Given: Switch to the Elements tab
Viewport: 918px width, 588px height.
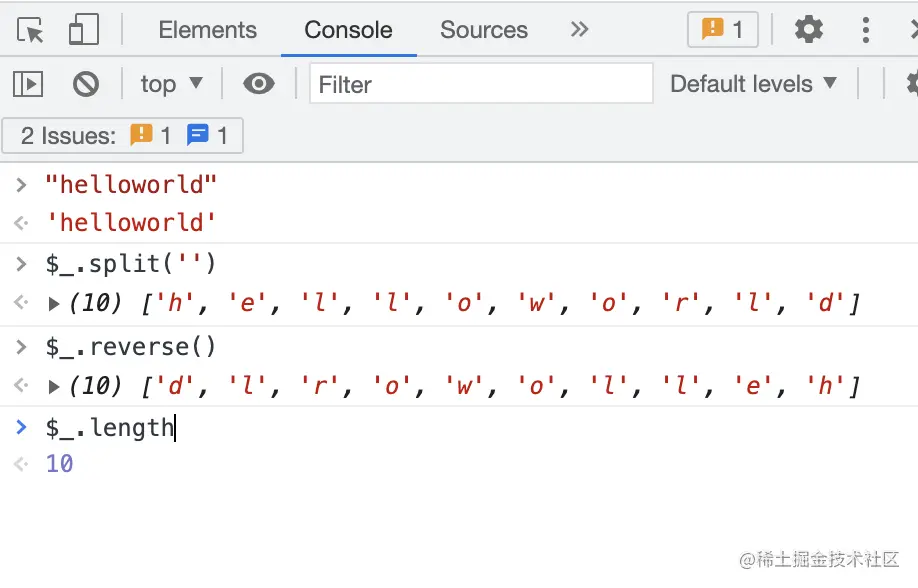Looking at the screenshot, I should [x=207, y=30].
